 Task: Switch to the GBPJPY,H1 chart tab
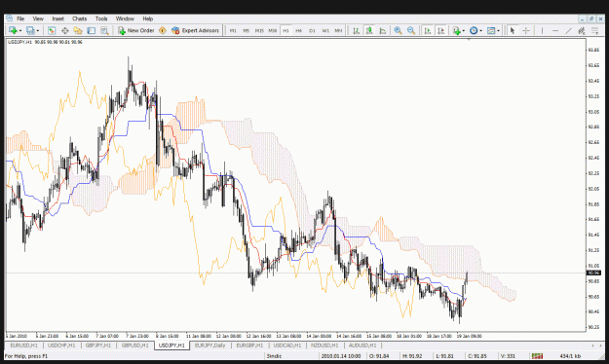tap(97, 346)
